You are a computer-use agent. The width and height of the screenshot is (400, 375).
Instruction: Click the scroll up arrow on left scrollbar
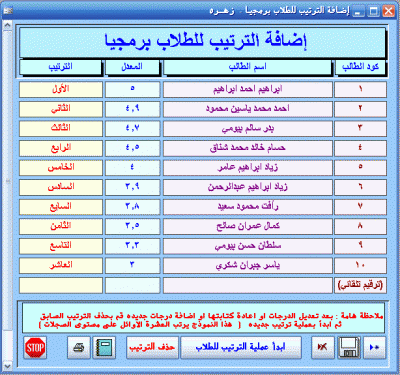(x=7, y=25)
